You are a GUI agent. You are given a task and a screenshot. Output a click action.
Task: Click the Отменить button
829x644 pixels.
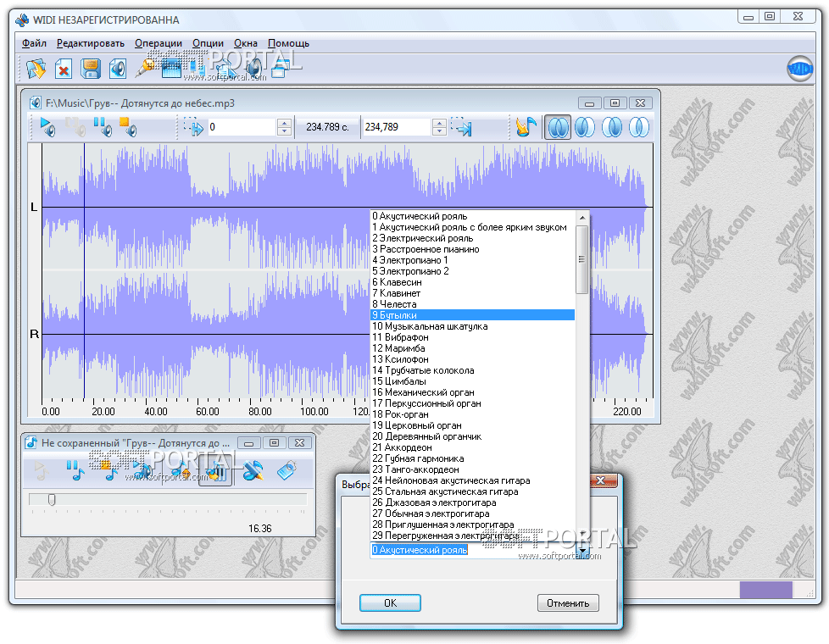[x=568, y=602]
